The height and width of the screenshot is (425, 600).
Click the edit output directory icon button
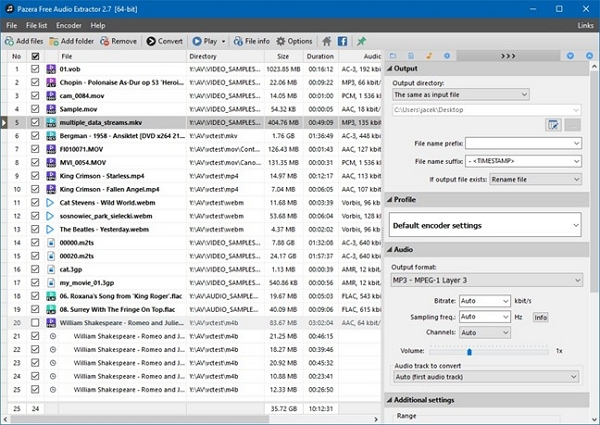(553, 125)
